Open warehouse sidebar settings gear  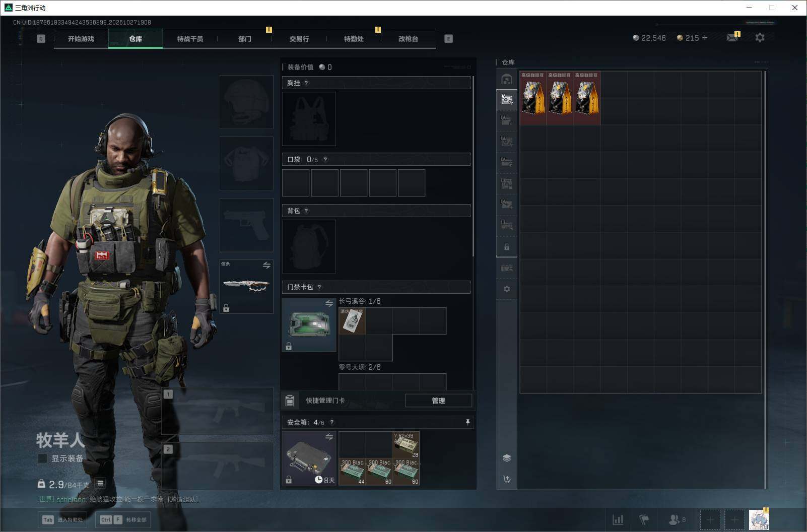(507, 289)
